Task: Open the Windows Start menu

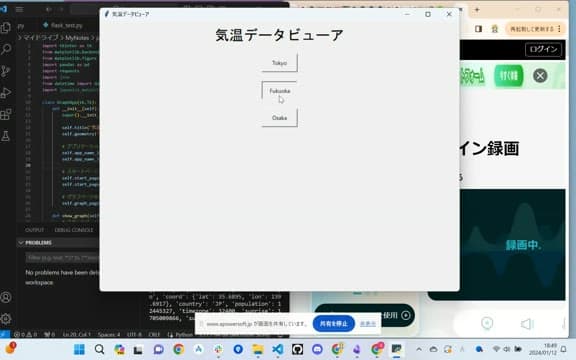Action: click(x=79, y=349)
